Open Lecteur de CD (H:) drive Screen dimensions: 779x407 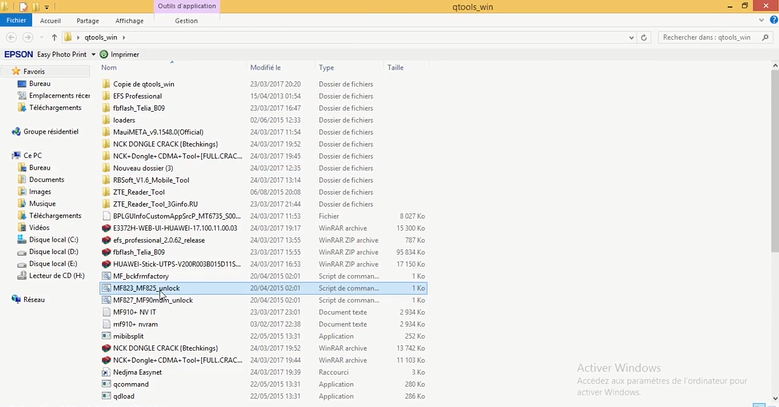pyautogui.click(x=57, y=275)
